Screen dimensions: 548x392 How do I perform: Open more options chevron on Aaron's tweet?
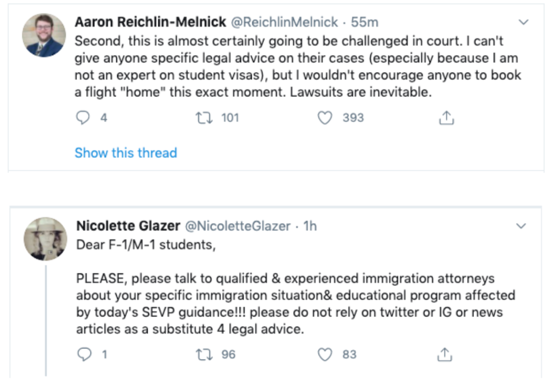523,22
